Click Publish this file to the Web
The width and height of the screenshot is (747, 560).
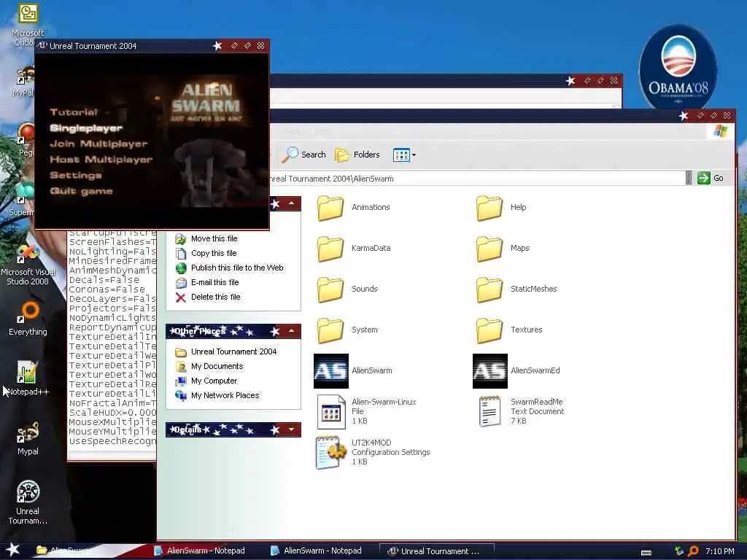229,268
